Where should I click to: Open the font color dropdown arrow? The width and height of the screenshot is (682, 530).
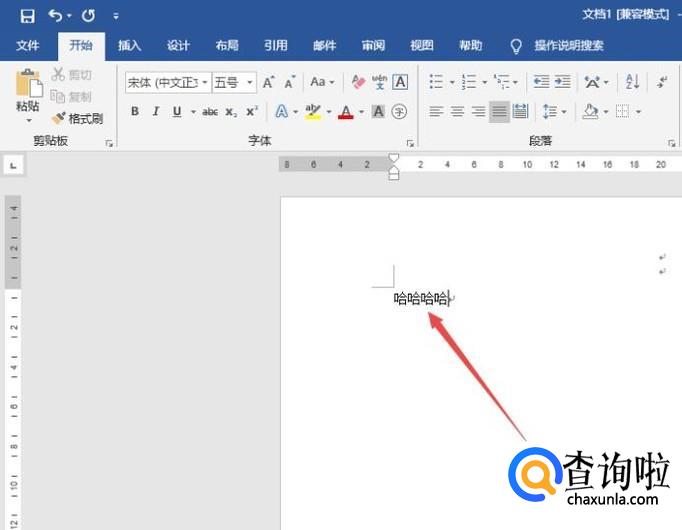coord(361,112)
